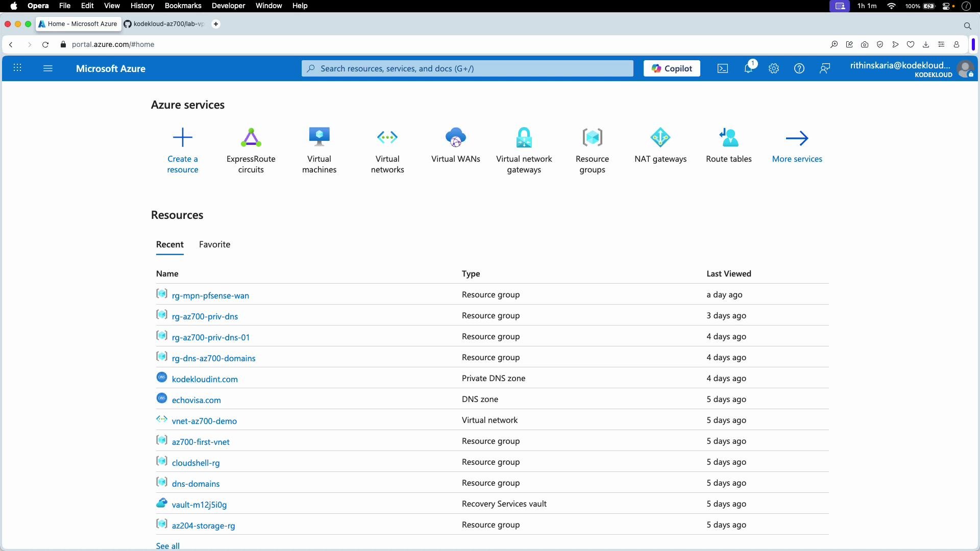Open cloudshell-rg resource group
Viewport: 980px width, 551px height.
196,463
